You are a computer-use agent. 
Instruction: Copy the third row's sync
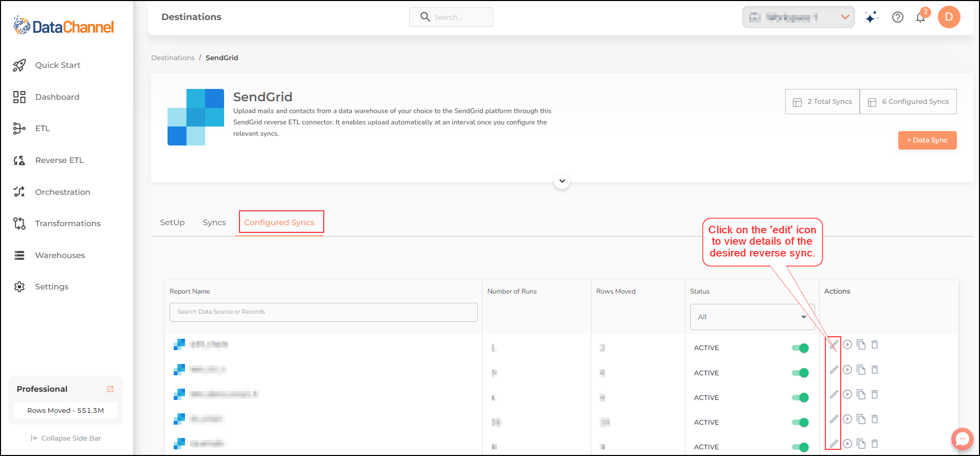[861, 394]
